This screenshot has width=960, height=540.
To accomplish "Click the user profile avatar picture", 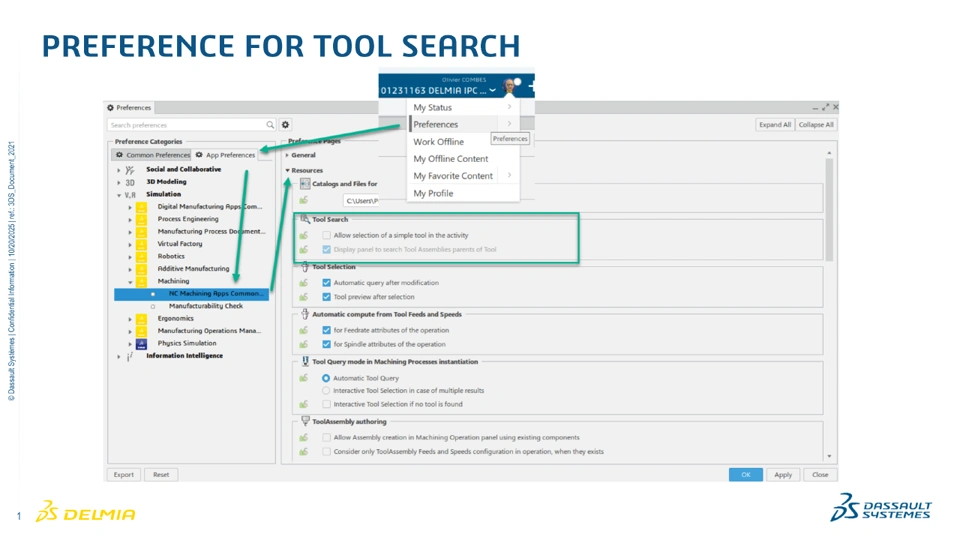I will (512, 86).
